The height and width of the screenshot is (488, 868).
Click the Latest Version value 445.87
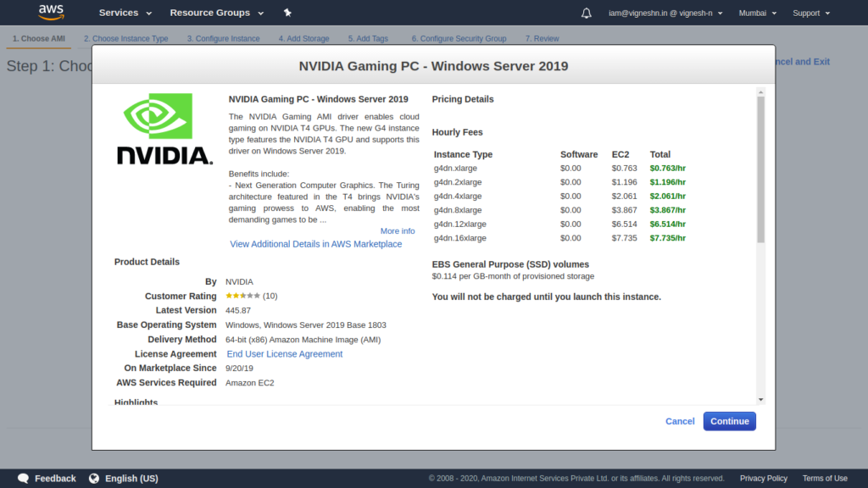tap(238, 311)
